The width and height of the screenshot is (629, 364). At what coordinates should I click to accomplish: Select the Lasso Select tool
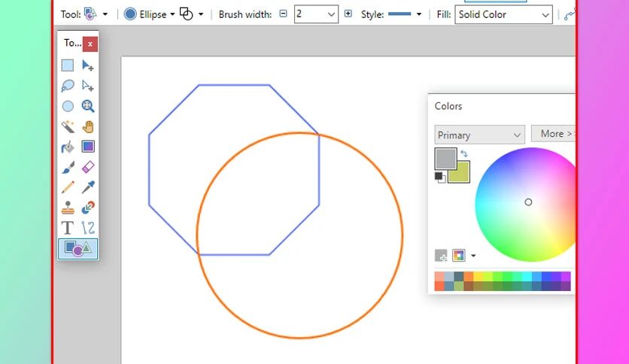(x=68, y=86)
